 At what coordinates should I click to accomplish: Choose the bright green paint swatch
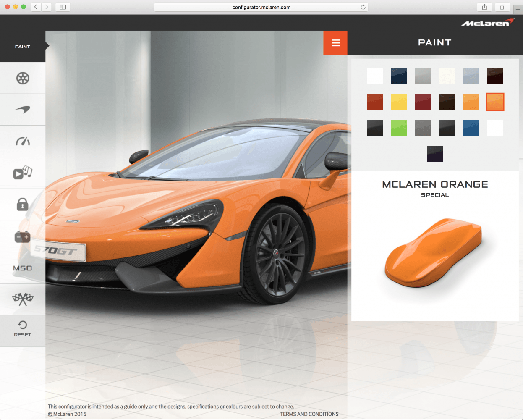pyautogui.click(x=399, y=128)
